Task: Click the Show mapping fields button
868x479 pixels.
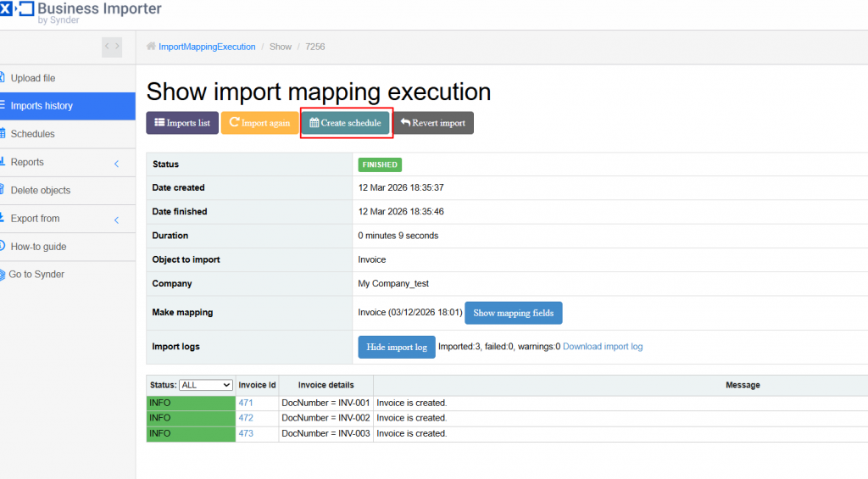Action: (513, 313)
